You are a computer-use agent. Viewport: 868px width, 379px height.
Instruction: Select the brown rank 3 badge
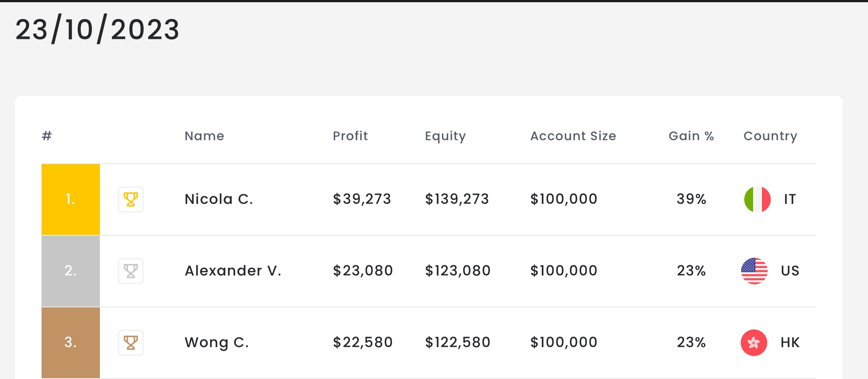coord(71,343)
